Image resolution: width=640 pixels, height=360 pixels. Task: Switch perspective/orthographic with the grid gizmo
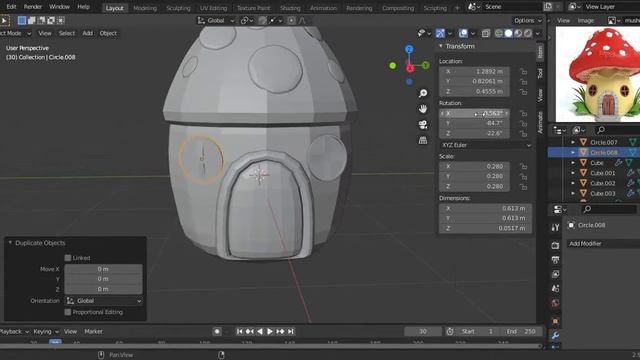point(423,140)
